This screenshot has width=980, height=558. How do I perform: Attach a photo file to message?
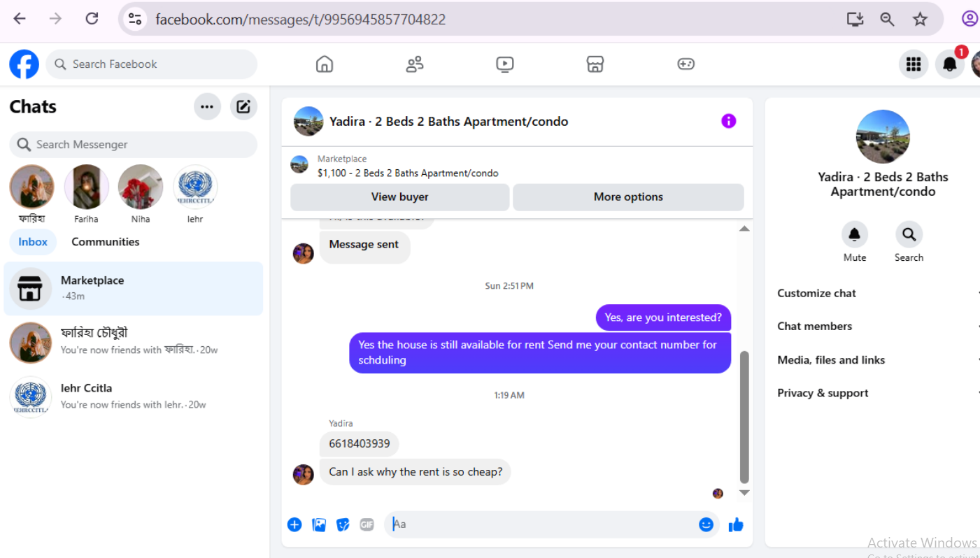pos(319,524)
